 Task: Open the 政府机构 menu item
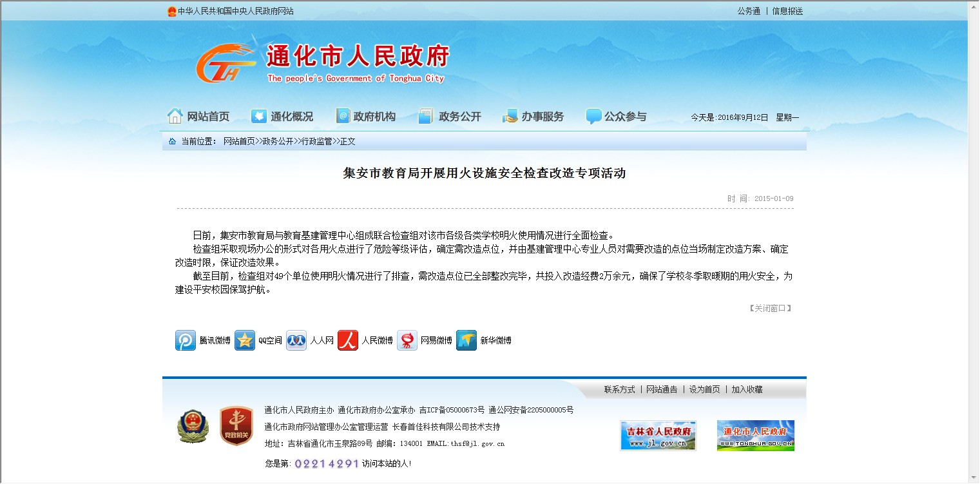[366, 117]
